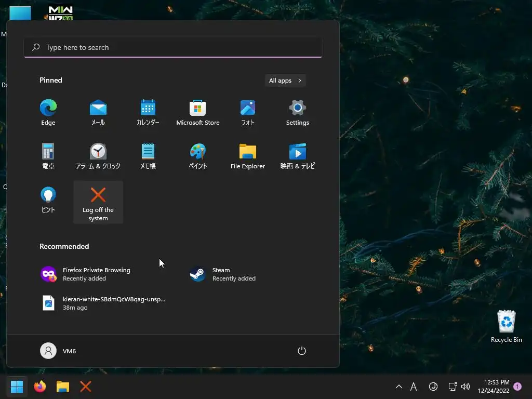This screenshot has width=532, height=399.
Task: Open File Explorer from pinned apps
Action: pos(248,156)
